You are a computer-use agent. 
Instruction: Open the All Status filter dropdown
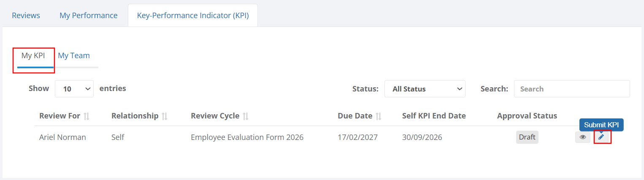click(425, 89)
